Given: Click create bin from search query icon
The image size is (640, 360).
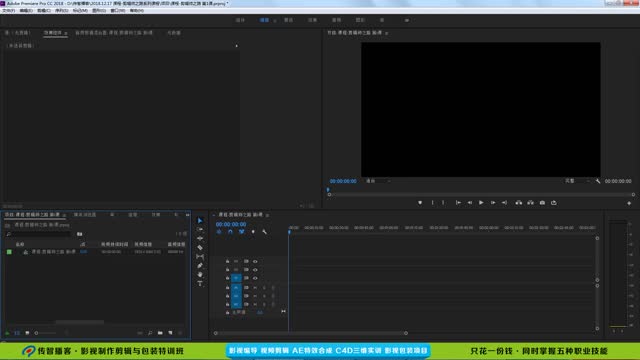Looking at the screenshot, I should point(80,234).
